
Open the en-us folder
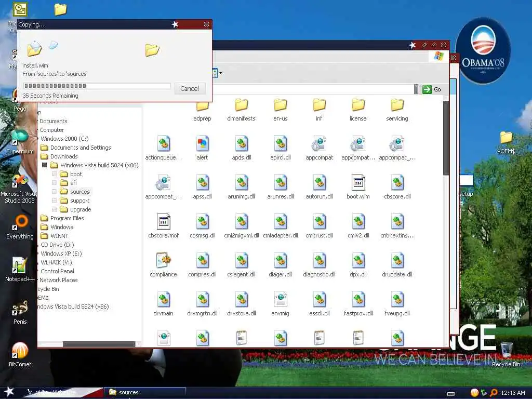coord(280,110)
